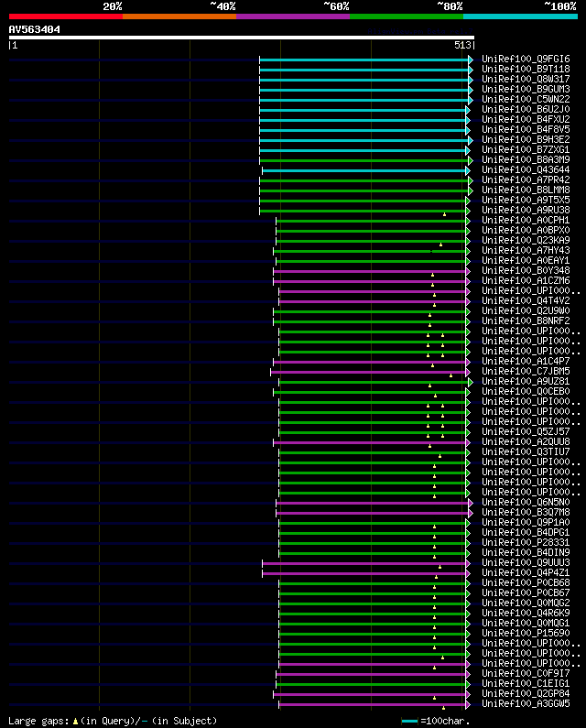Select hit label UniRef100_Q0MQG1

(x=526, y=624)
